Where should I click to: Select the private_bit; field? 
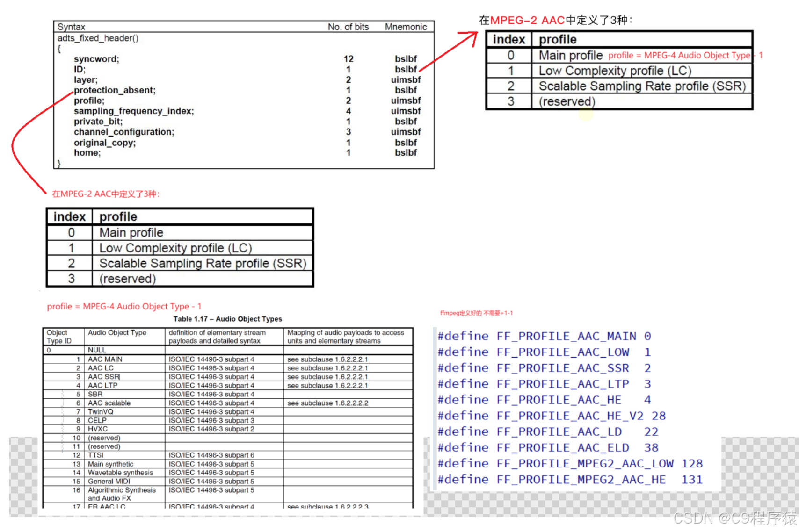click(x=98, y=122)
